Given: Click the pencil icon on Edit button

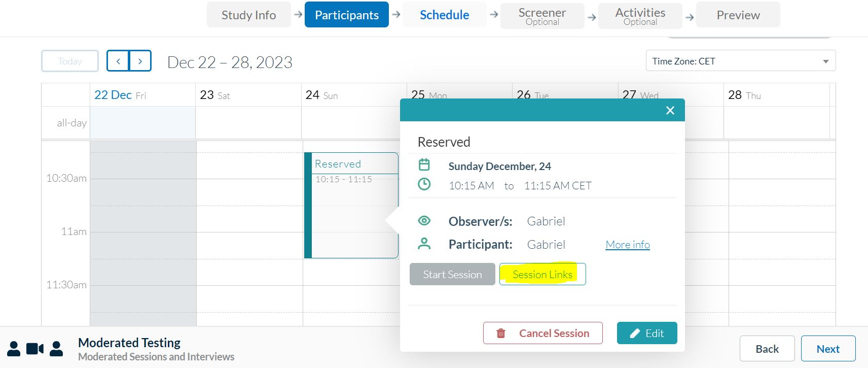Looking at the screenshot, I should pyautogui.click(x=635, y=333).
